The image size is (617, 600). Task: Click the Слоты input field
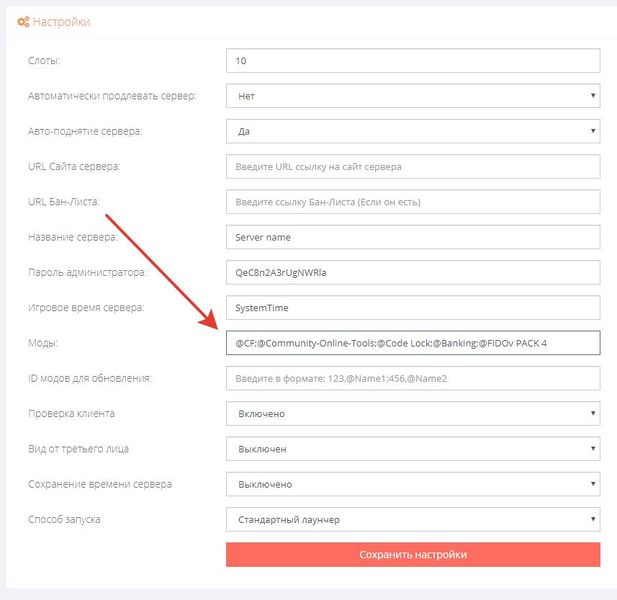point(413,61)
